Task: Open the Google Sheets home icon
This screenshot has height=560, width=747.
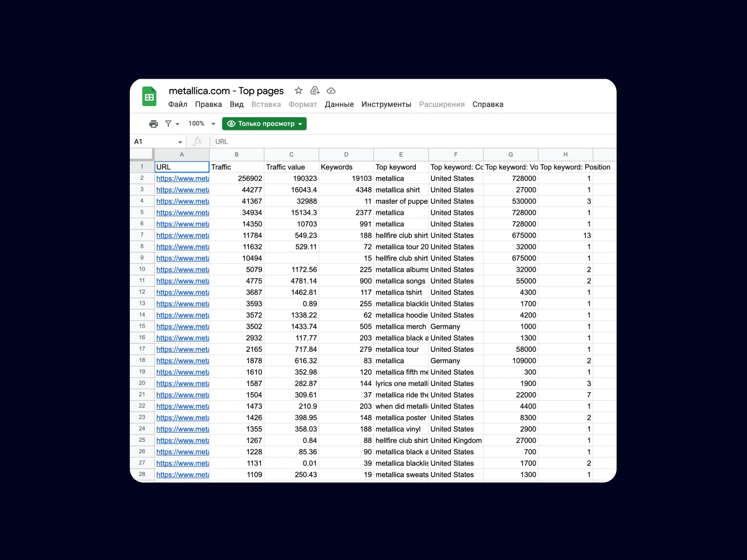Action: coord(149,96)
